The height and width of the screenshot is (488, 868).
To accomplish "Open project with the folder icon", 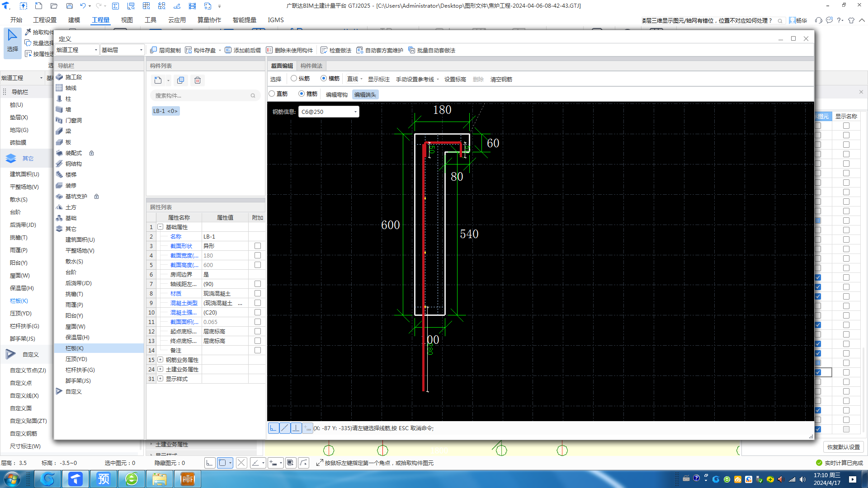I will pos(54,6).
